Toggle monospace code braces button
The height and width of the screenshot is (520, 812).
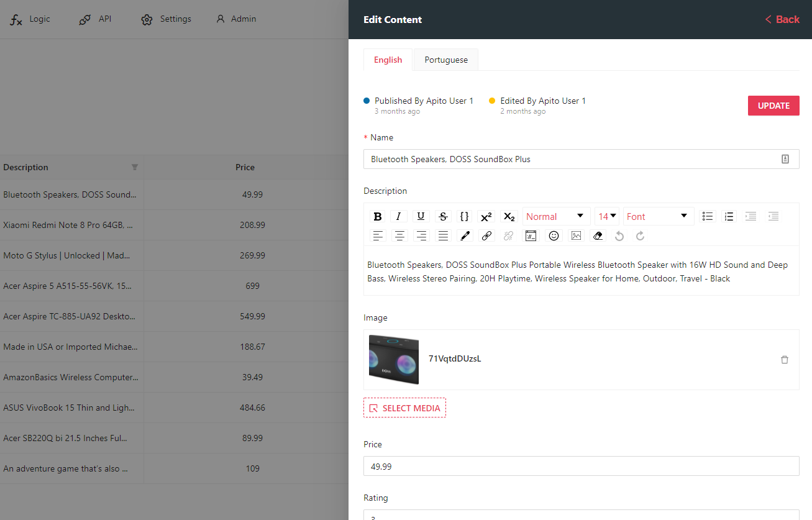pos(464,216)
